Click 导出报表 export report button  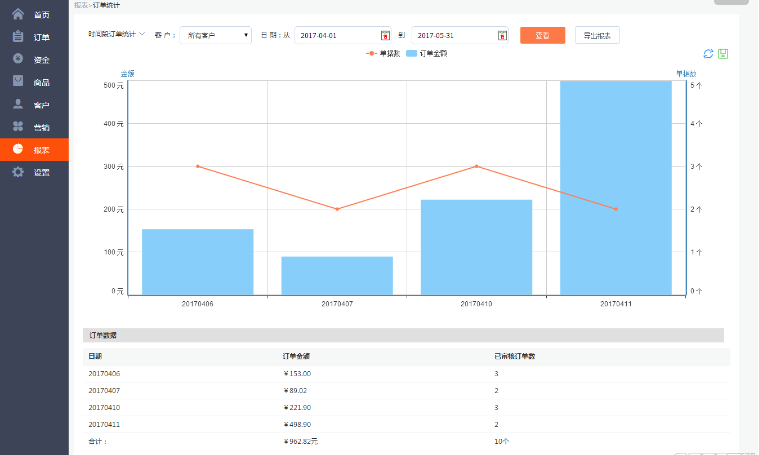click(597, 35)
